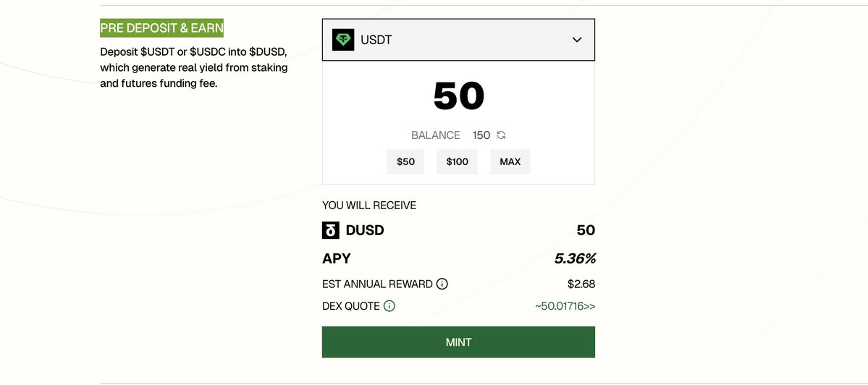
Task: Mint DUSD with the MINT button
Action: point(458,342)
